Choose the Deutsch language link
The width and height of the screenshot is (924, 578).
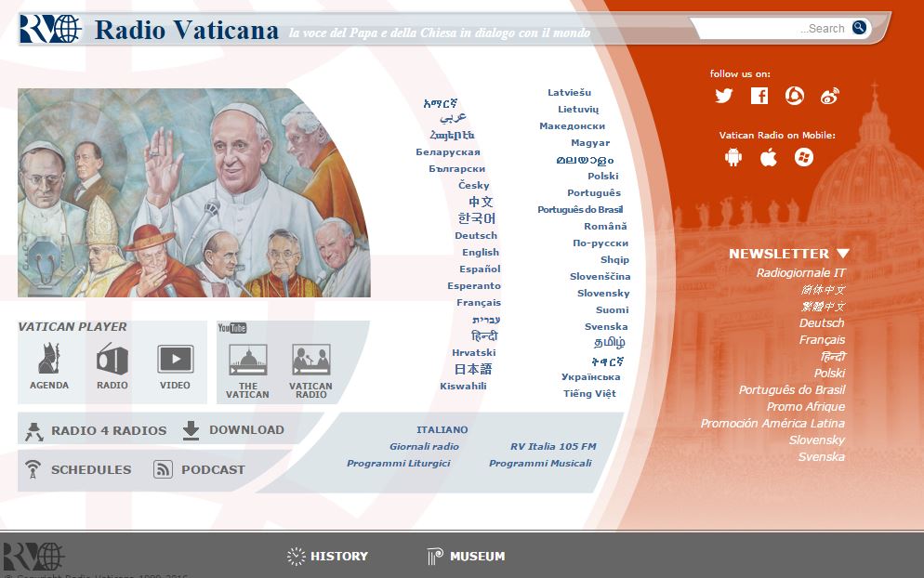[x=476, y=236]
